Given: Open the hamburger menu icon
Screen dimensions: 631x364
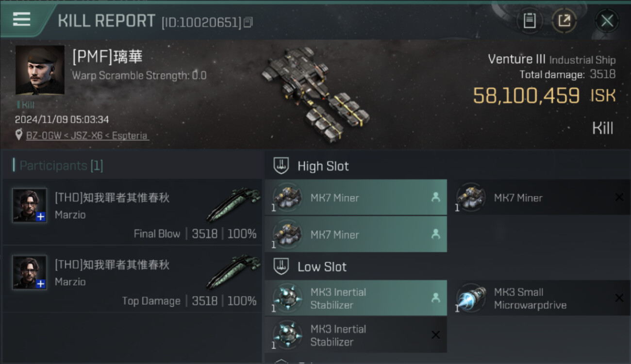Looking at the screenshot, I should pos(21,19).
